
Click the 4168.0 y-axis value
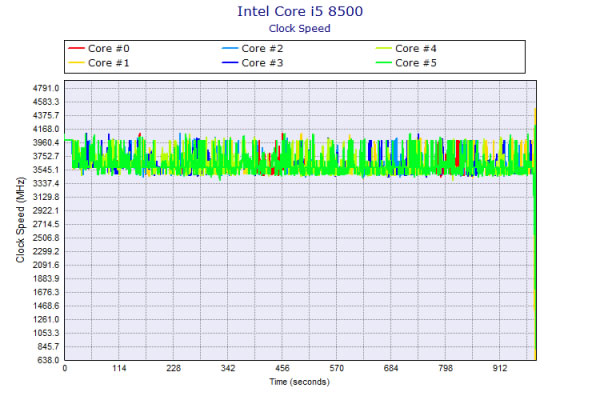46,129
